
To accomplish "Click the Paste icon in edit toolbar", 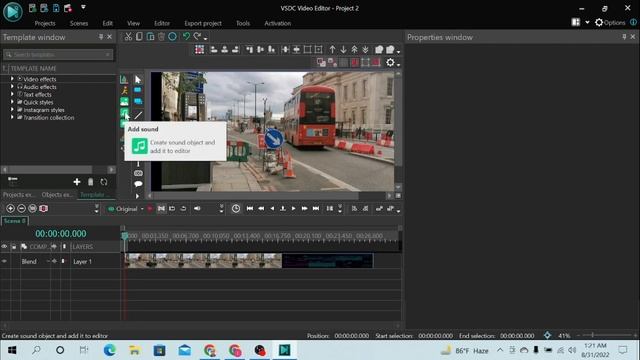I will [x=150, y=37].
